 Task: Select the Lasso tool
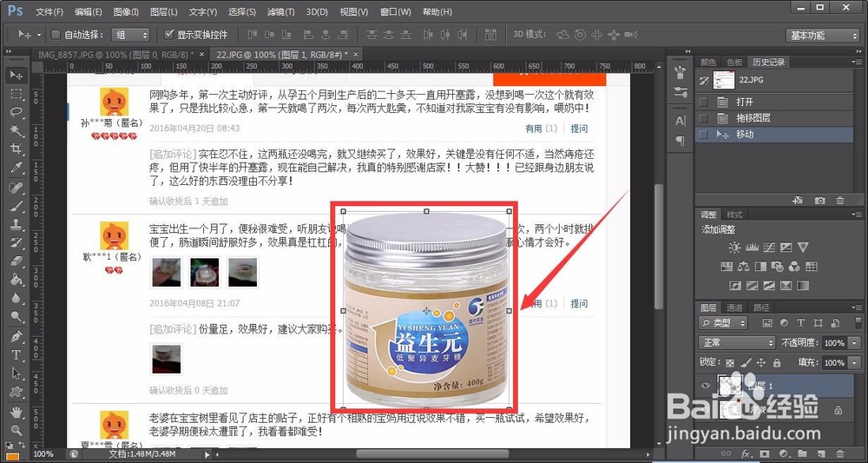point(16,111)
